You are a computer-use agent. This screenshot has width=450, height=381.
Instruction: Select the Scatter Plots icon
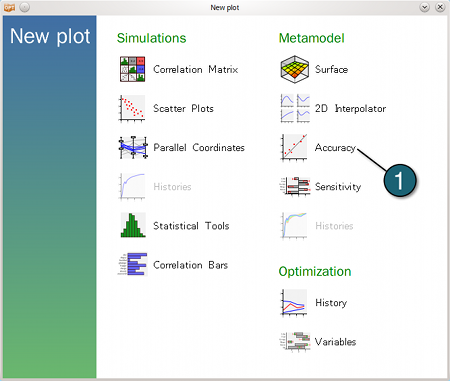pyautogui.click(x=132, y=108)
